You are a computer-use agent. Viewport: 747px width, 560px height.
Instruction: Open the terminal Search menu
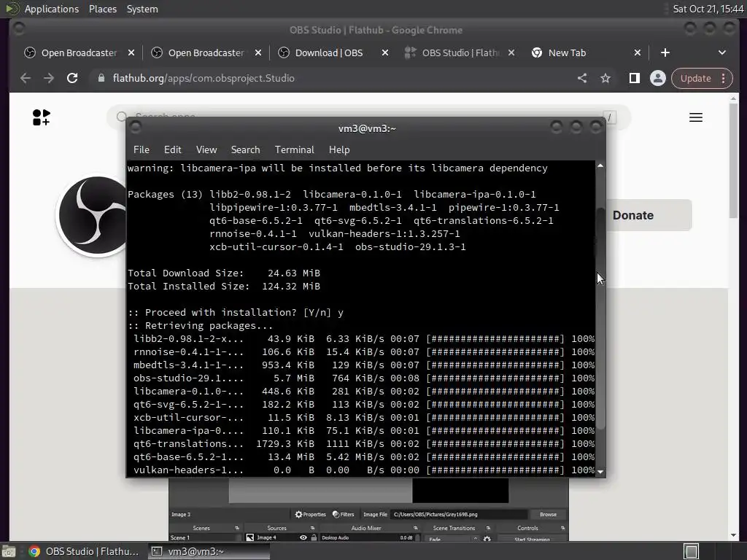245,149
